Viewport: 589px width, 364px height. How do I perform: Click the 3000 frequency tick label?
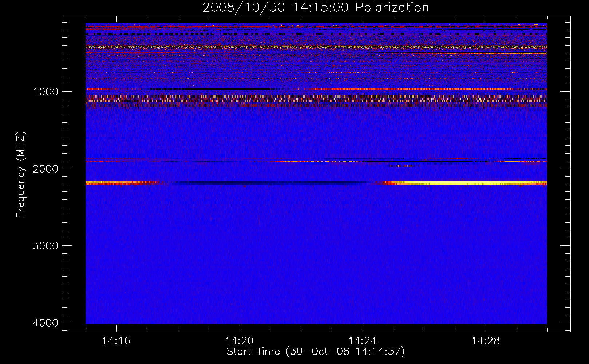click(46, 246)
